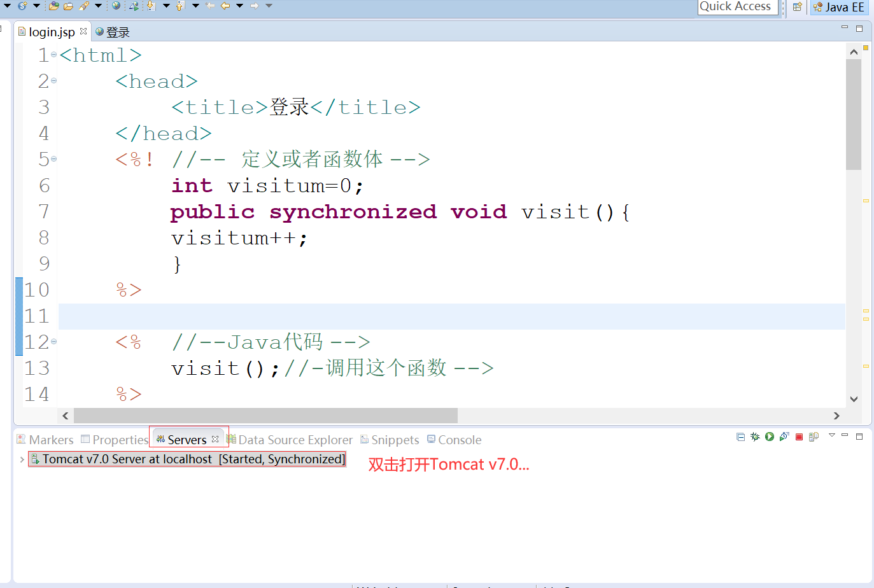Image resolution: width=874 pixels, height=588 pixels.
Task: Expand the Tomcat v7.0 Server tree node
Action: 22,459
